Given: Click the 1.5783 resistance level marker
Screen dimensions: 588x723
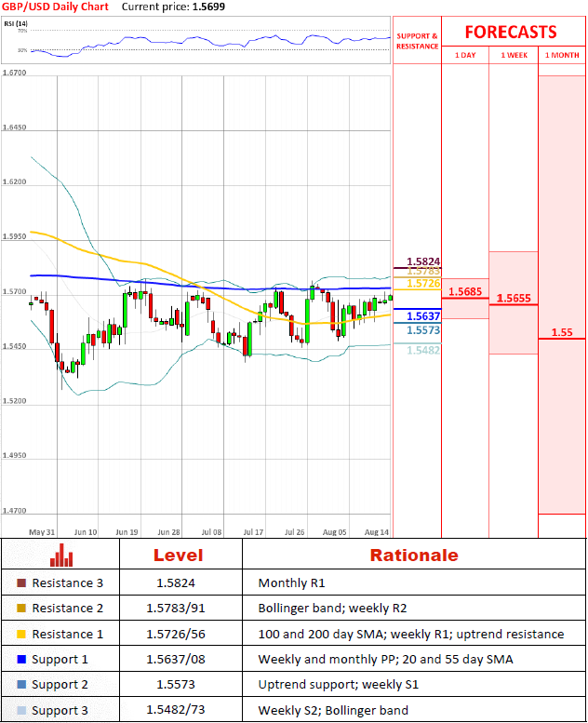Looking at the screenshot, I should coord(423,272).
